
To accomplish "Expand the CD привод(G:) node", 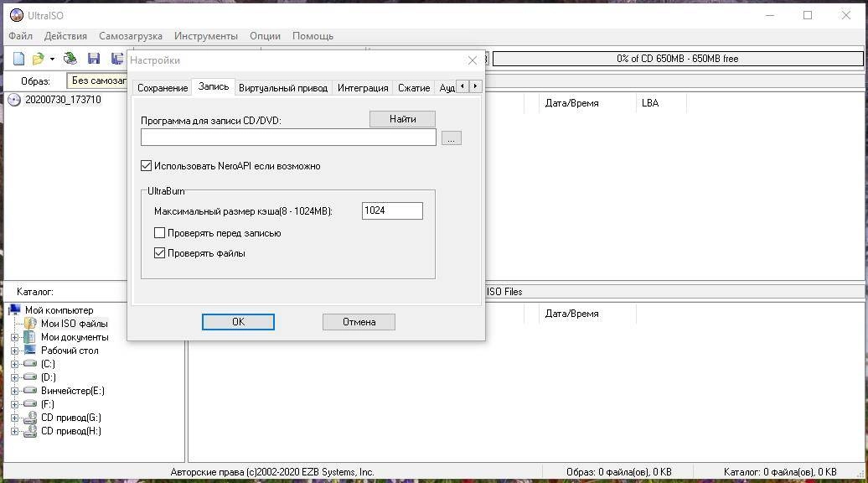I will point(15,418).
